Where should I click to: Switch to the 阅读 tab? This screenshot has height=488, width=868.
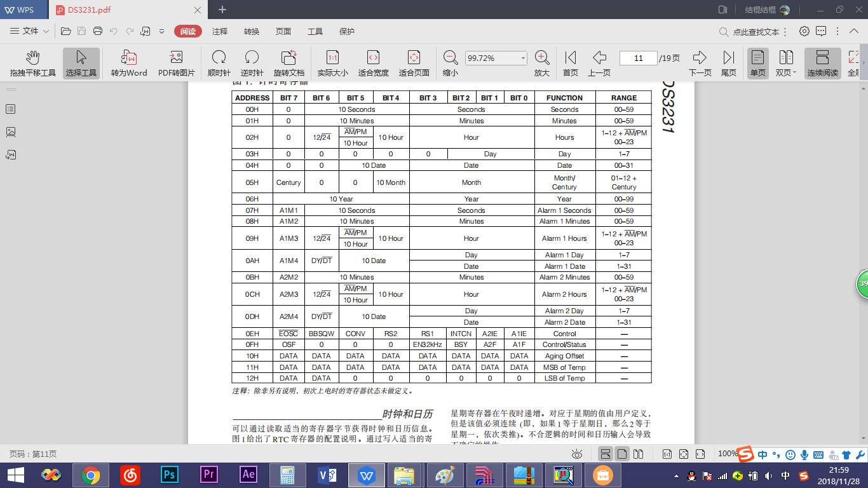pyautogui.click(x=188, y=31)
